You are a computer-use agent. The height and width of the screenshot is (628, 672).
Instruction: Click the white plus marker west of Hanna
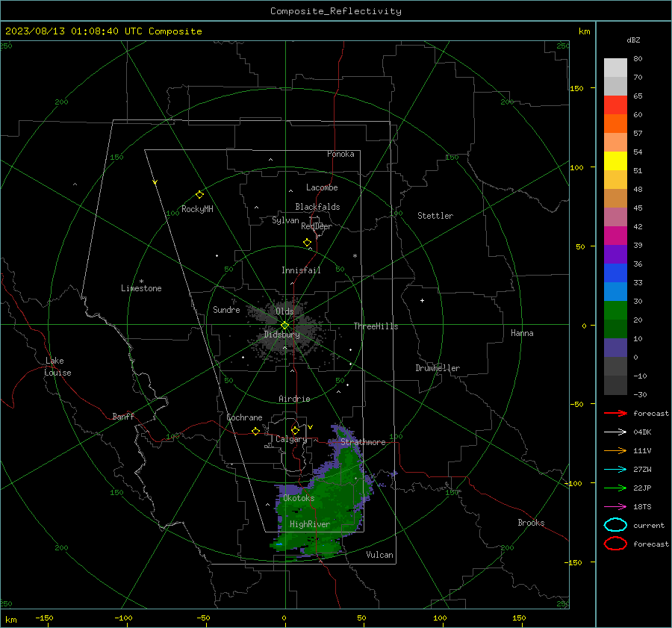coord(422,300)
